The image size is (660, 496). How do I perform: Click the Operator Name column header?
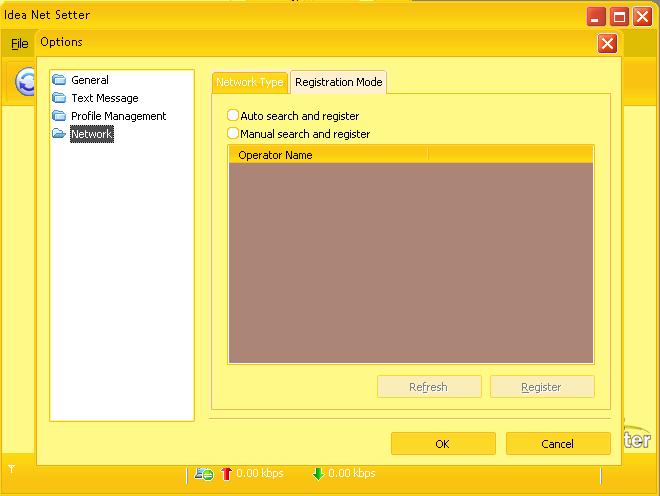click(328, 155)
